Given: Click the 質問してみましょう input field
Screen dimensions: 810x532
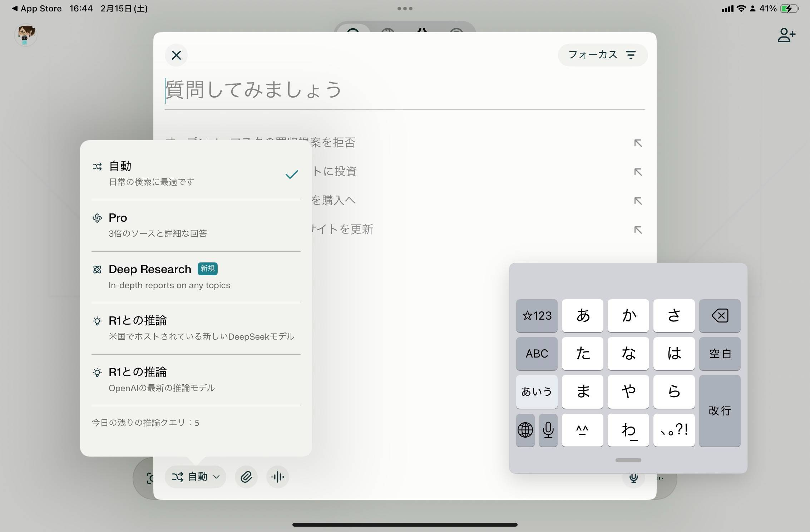Looking at the screenshot, I should pos(405,90).
